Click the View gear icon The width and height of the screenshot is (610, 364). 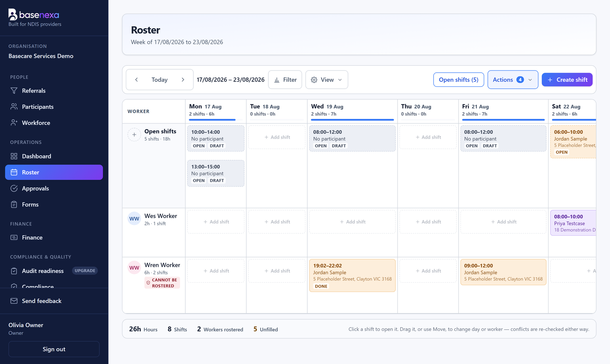[314, 80]
